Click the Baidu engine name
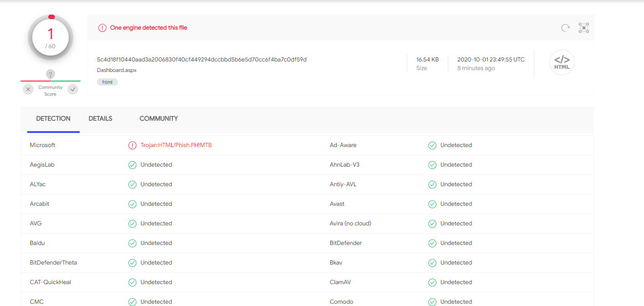Screen dimensions: 644x306 (x=37, y=243)
